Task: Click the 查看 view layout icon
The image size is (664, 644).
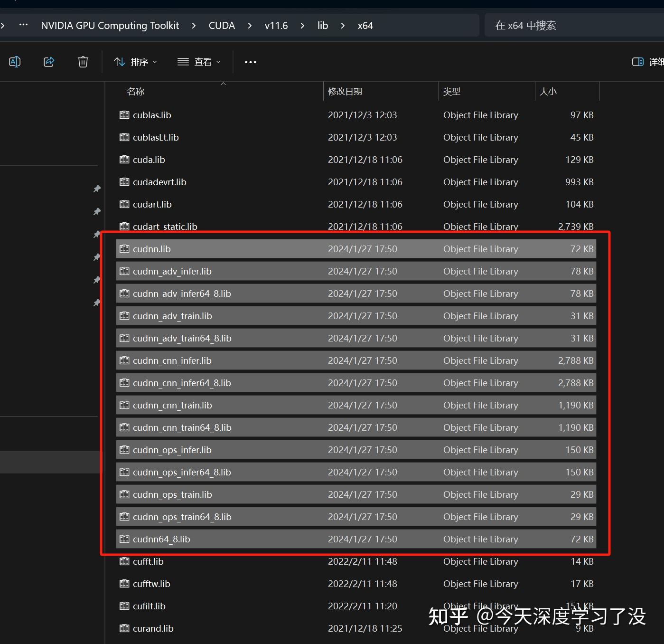Action: pyautogui.click(x=183, y=61)
